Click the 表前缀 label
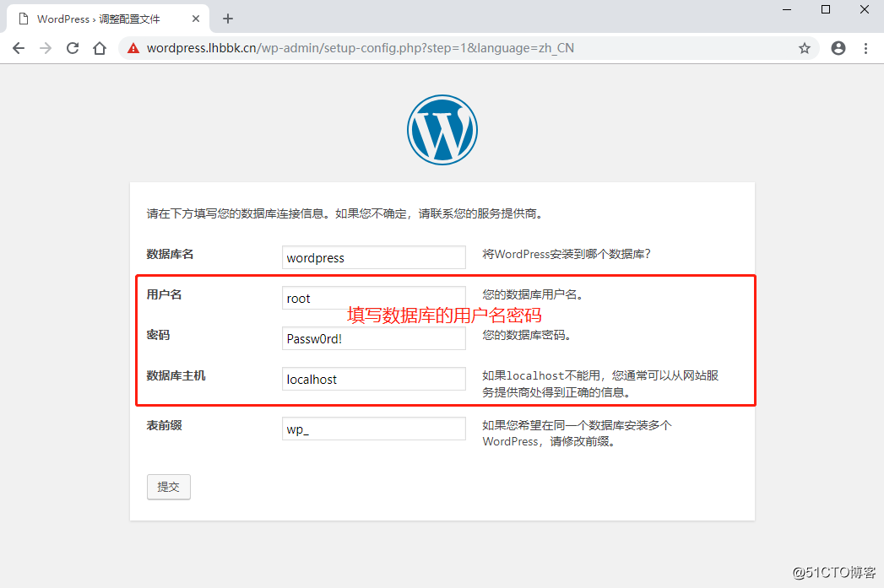 tap(164, 425)
